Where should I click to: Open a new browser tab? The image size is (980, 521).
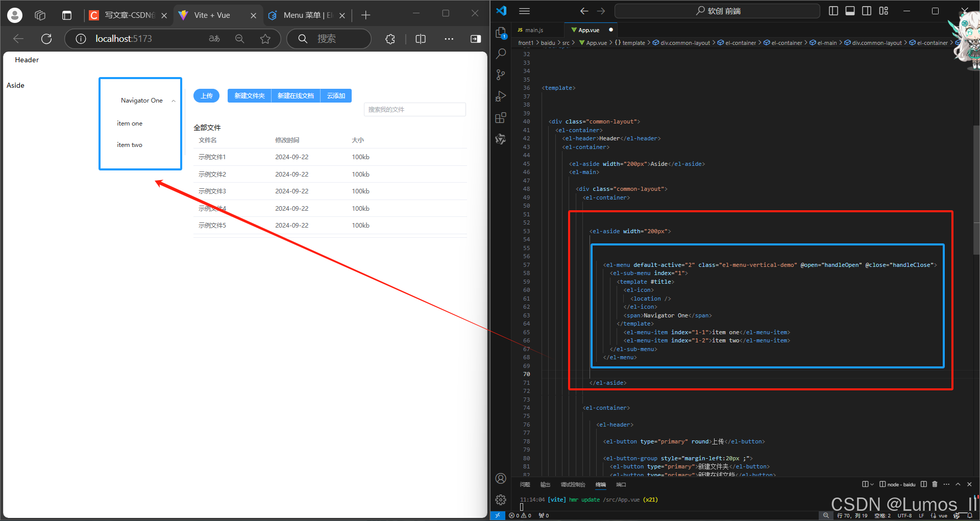pyautogui.click(x=365, y=15)
